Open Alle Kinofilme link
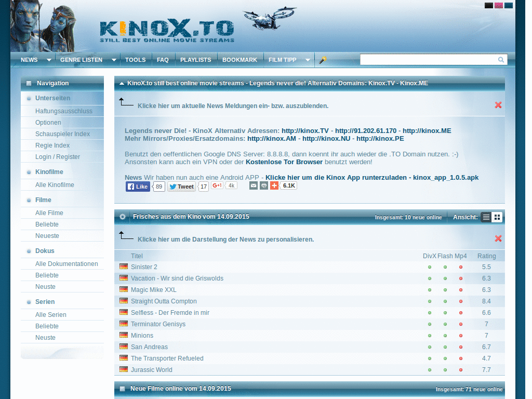Image resolution: width=532 pixels, height=399 pixels. (55, 185)
